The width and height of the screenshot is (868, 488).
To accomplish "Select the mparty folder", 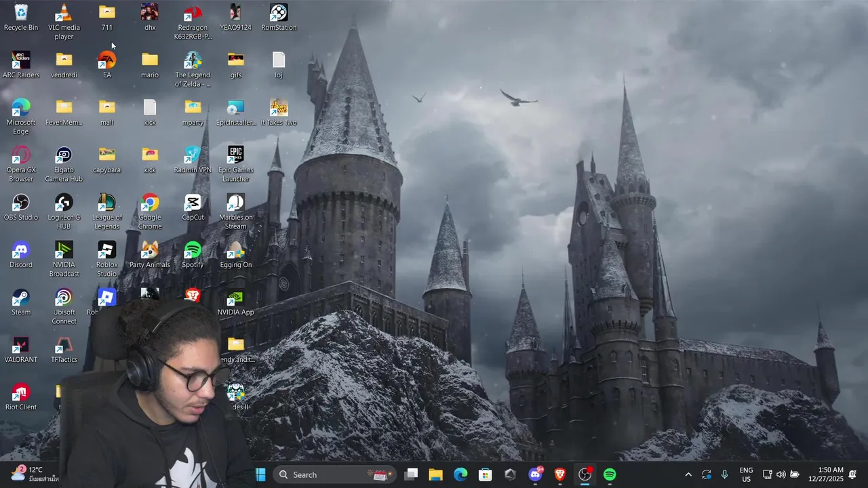I will pyautogui.click(x=193, y=113).
